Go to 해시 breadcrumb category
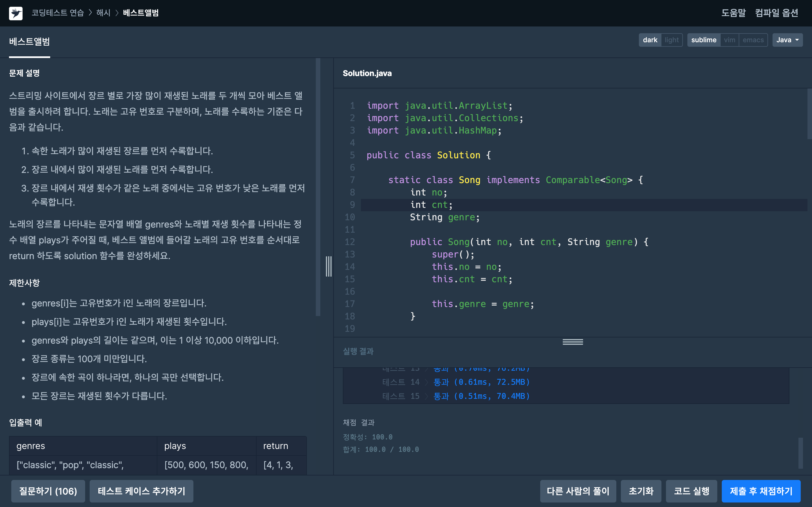812x507 pixels. [x=103, y=13]
